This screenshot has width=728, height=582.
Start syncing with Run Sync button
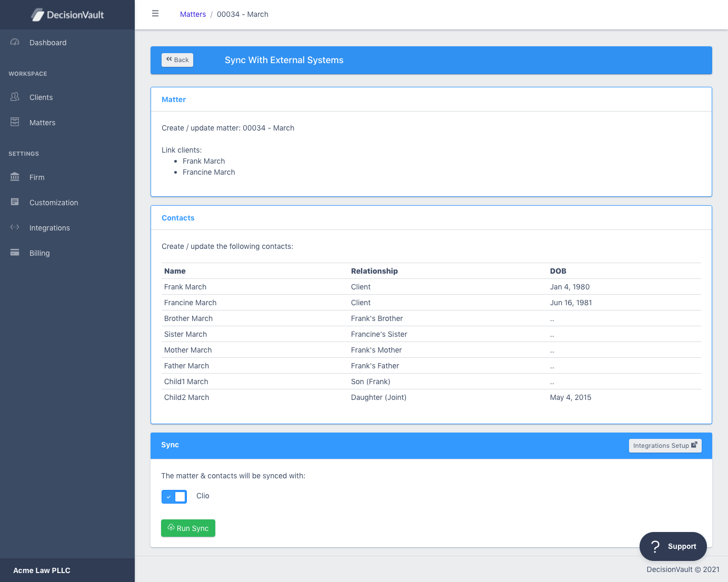(x=188, y=528)
